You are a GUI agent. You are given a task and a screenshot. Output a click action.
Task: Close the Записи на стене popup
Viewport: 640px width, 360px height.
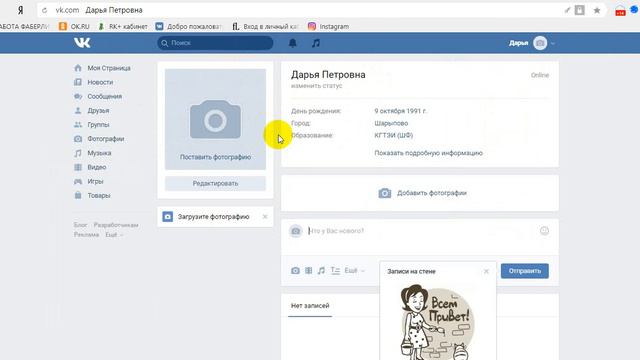pyautogui.click(x=486, y=271)
